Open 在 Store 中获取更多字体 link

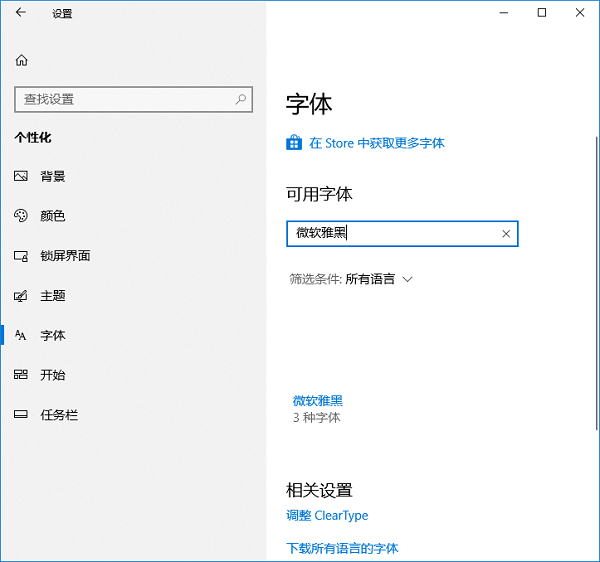pyautogui.click(x=377, y=143)
